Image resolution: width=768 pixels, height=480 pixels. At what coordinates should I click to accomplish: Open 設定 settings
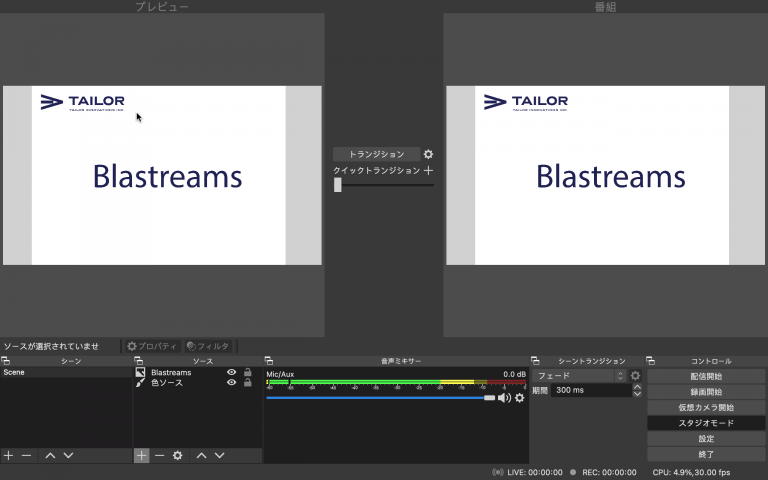click(x=706, y=439)
